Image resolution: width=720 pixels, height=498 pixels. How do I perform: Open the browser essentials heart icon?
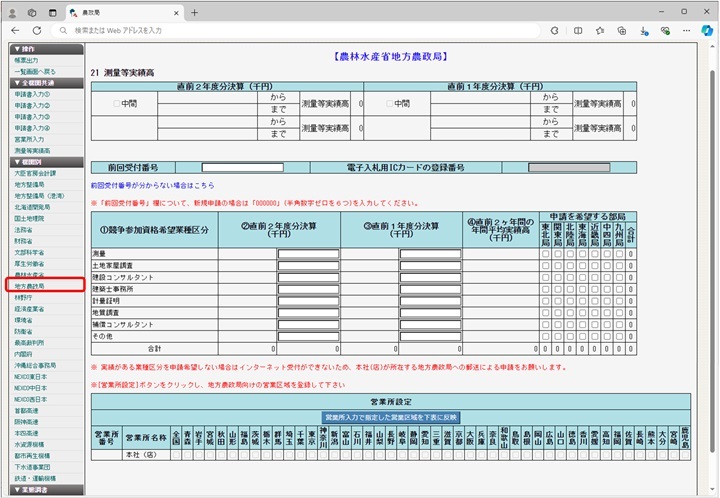click(x=665, y=30)
